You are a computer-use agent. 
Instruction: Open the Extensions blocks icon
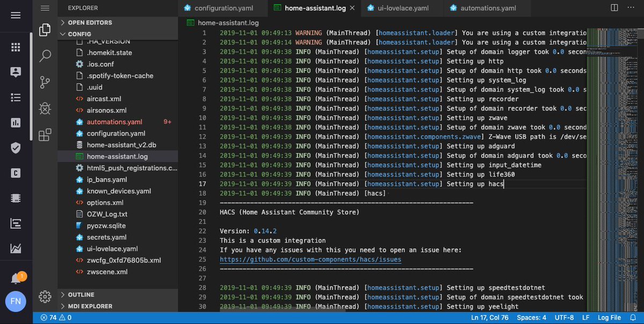point(45,134)
